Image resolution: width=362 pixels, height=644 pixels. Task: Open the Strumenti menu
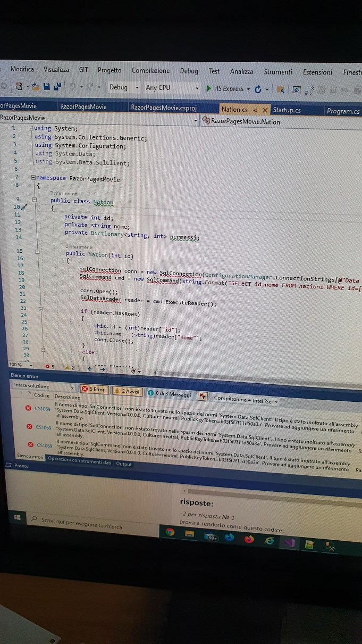click(278, 72)
